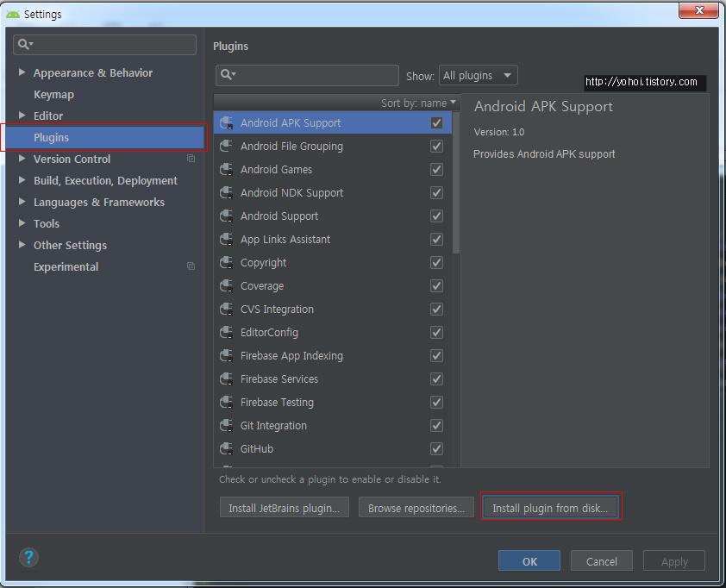Expand Build, Execution, Deployment node
The image size is (726, 588).
point(22,180)
